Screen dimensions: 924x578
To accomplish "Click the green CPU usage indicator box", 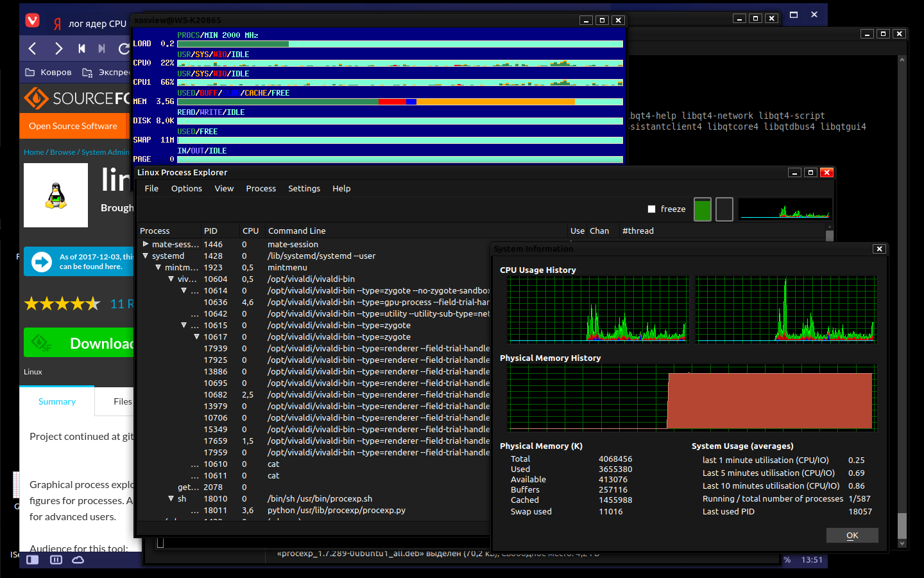I will (x=703, y=209).
